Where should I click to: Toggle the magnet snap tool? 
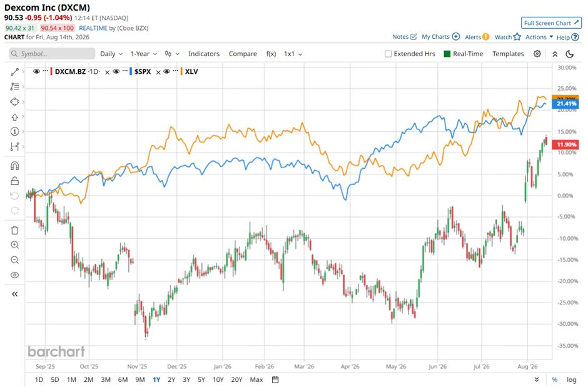click(14, 166)
